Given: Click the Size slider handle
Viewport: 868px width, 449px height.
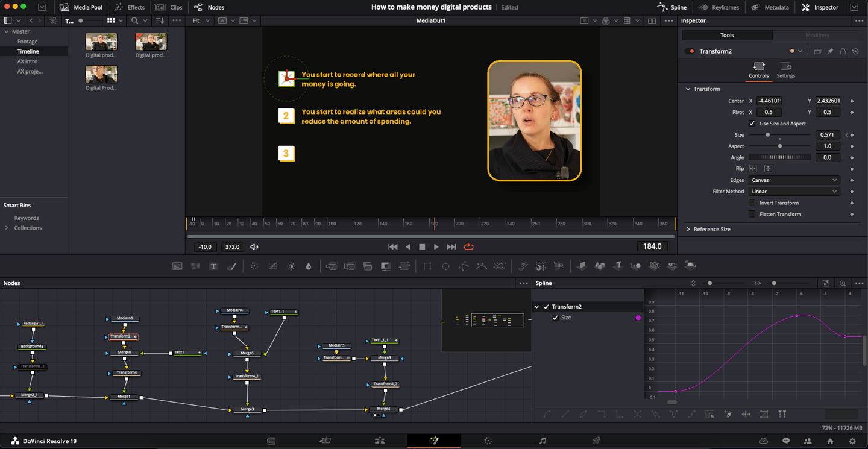Looking at the screenshot, I should pos(767,135).
